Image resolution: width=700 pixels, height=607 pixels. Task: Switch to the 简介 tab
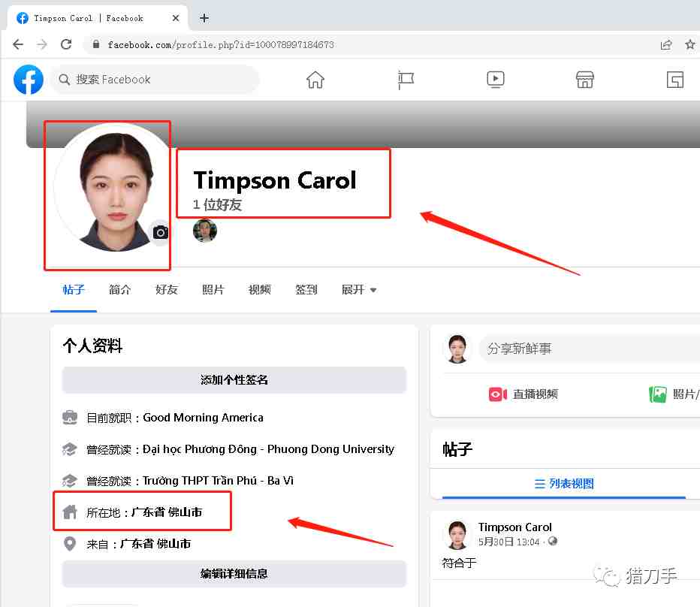click(120, 290)
